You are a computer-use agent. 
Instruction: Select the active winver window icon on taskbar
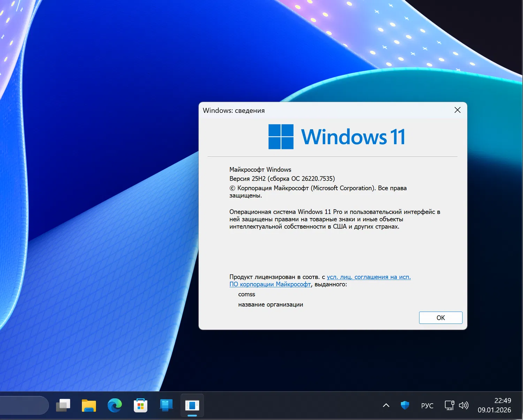(192, 405)
